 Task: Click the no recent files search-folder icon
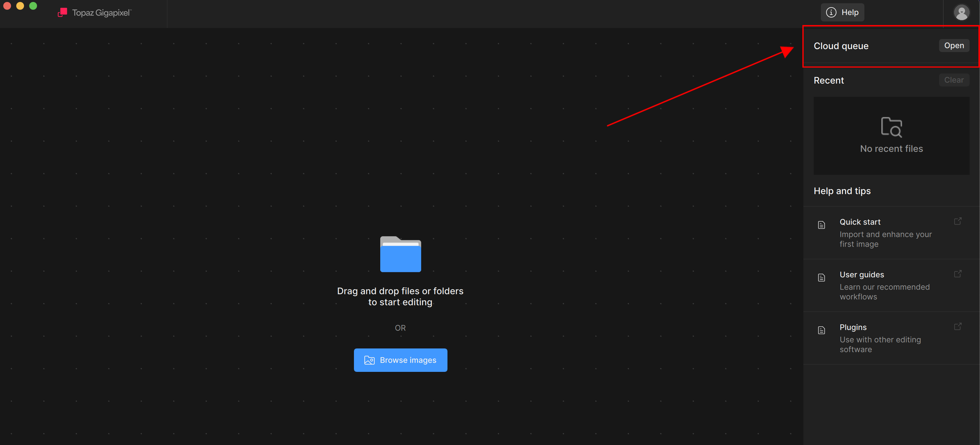(x=891, y=127)
